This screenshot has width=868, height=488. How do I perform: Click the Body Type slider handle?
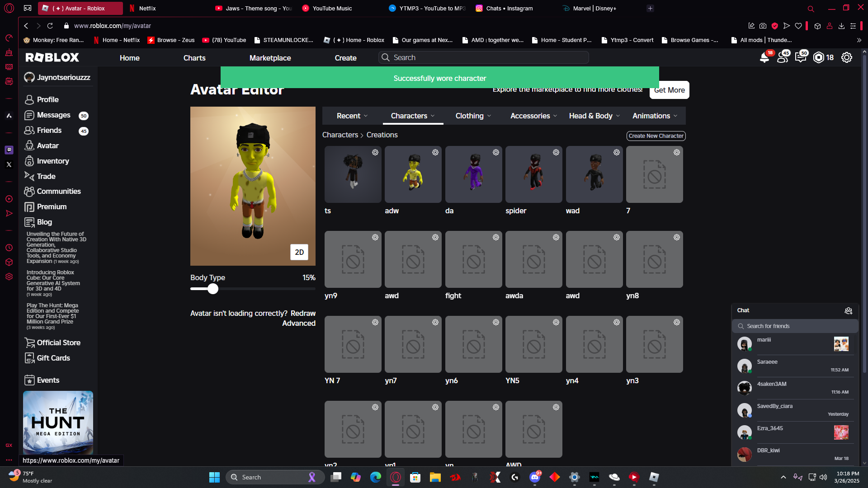click(x=213, y=289)
